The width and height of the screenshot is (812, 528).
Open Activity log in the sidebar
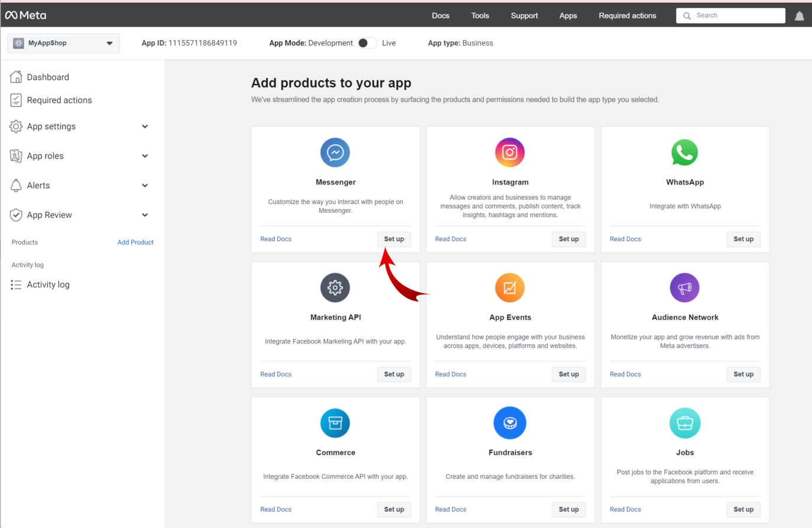point(48,285)
